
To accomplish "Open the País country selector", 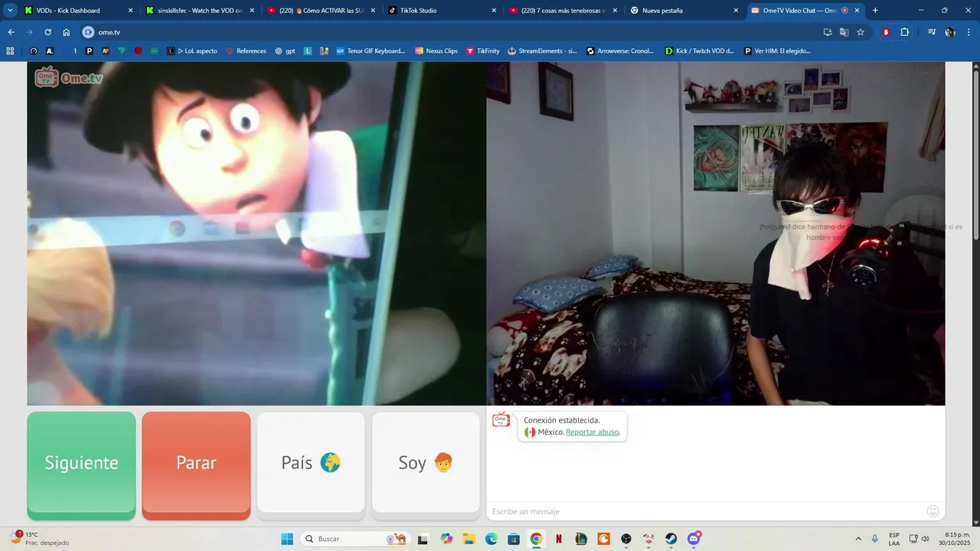I will click(311, 463).
